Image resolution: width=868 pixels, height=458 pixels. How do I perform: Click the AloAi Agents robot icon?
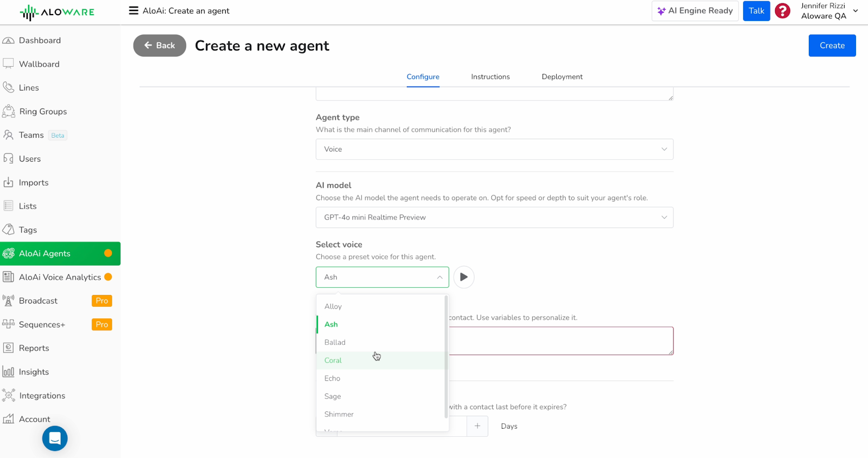coord(8,254)
